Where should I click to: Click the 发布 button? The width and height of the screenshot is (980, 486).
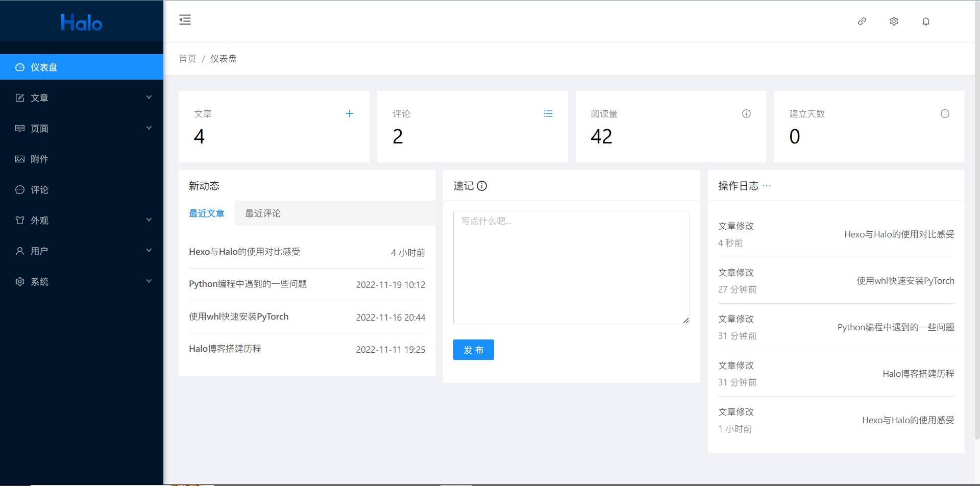click(x=474, y=350)
